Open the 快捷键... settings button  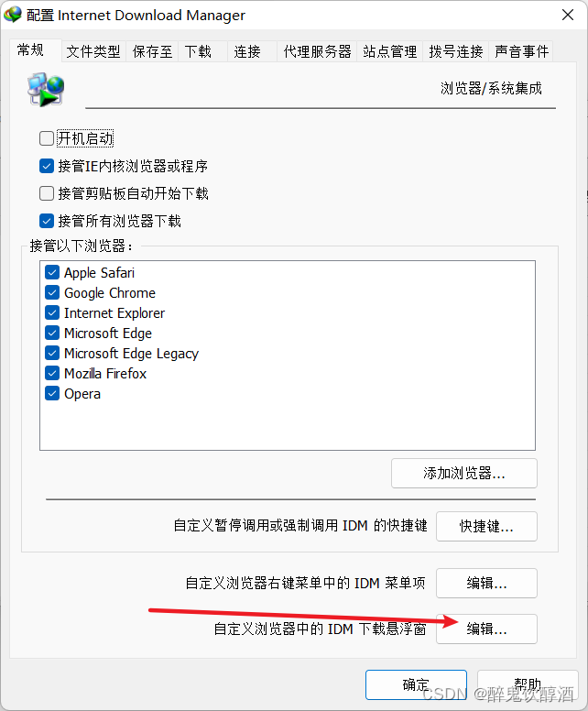pos(486,527)
